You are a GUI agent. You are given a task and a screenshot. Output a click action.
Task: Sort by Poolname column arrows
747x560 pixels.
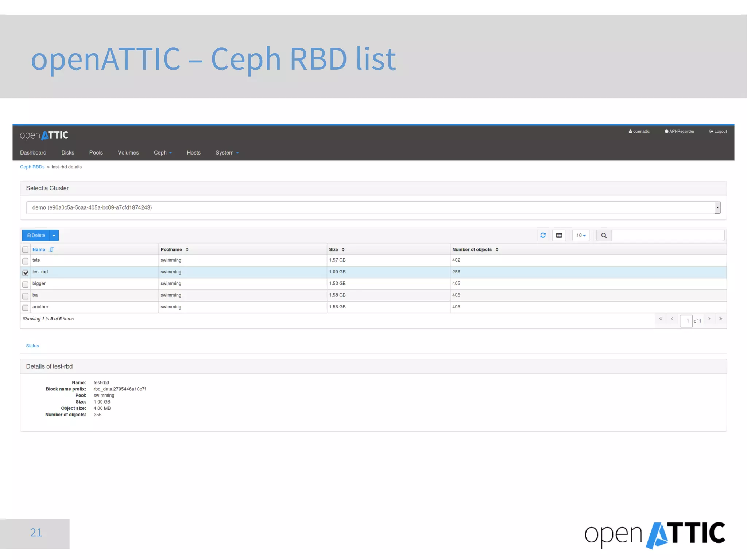coord(187,249)
